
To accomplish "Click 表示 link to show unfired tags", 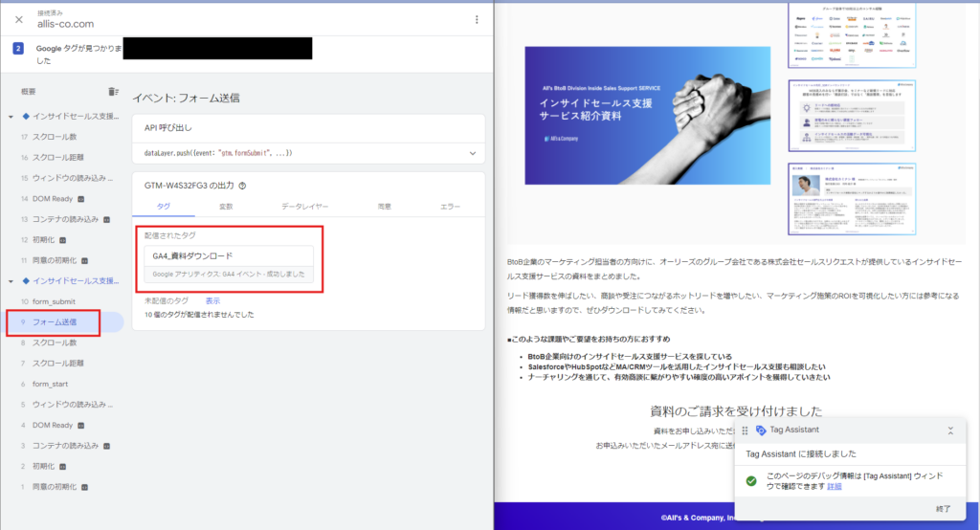I will coord(212,300).
